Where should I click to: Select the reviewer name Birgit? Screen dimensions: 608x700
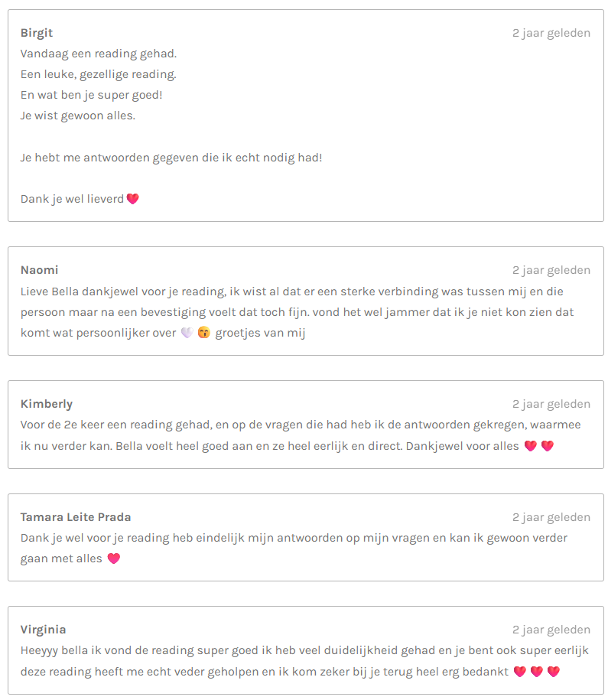[x=37, y=33]
